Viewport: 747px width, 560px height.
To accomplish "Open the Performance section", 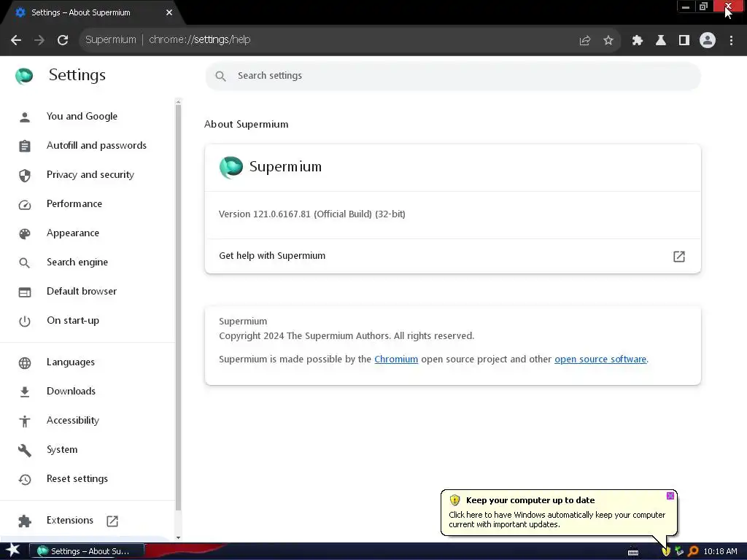I will click(74, 204).
